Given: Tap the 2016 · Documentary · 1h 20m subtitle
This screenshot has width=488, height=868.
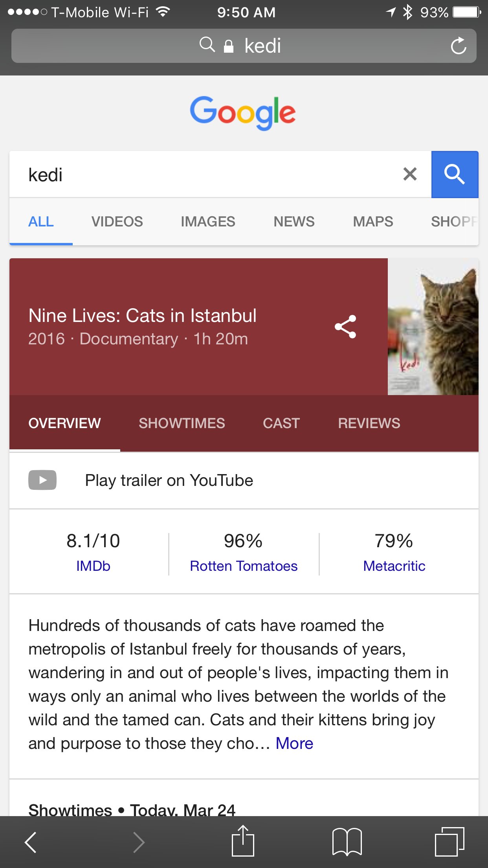Looking at the screenshot, I should pos(138,339).
